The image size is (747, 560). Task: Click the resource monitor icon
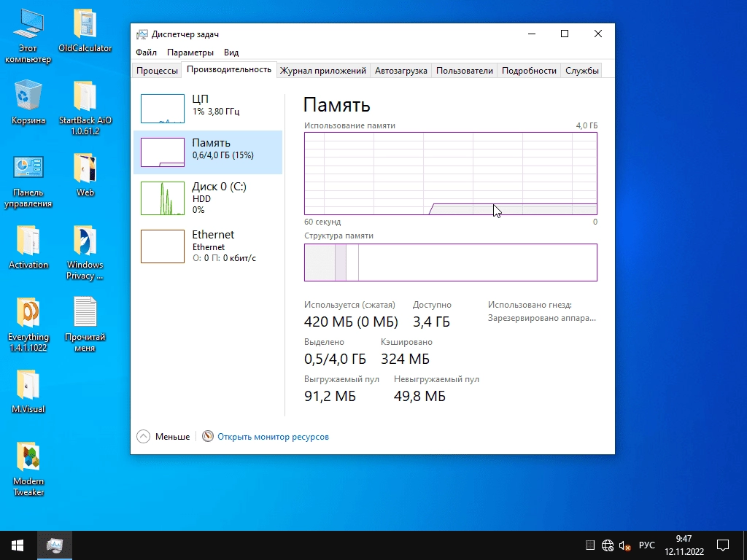click(x=208, y=436)
